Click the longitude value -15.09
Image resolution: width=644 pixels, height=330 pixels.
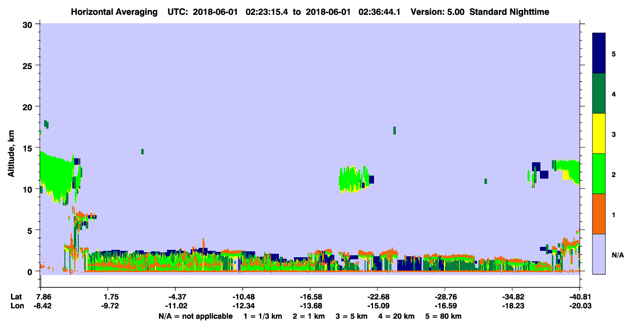[x=377, y=306]
